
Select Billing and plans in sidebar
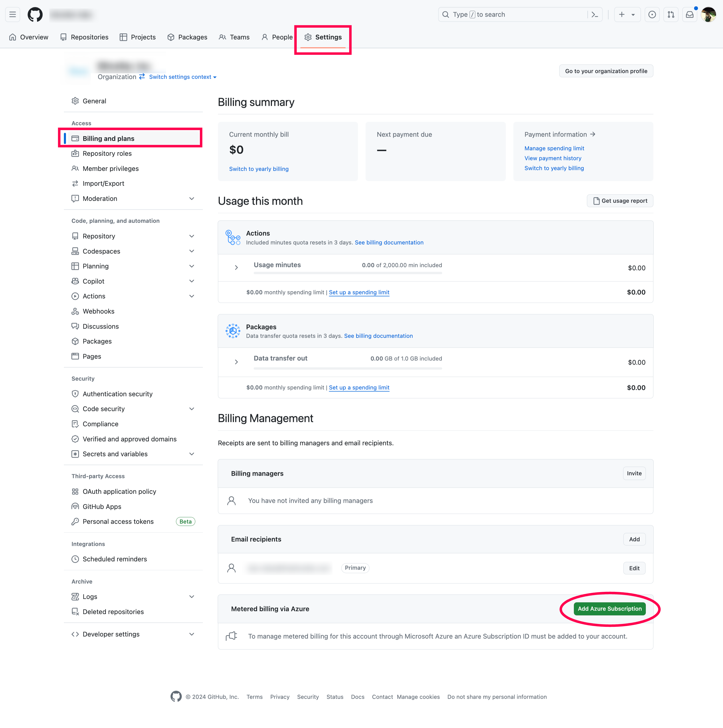pyautogui.click(x=133, y=138)
